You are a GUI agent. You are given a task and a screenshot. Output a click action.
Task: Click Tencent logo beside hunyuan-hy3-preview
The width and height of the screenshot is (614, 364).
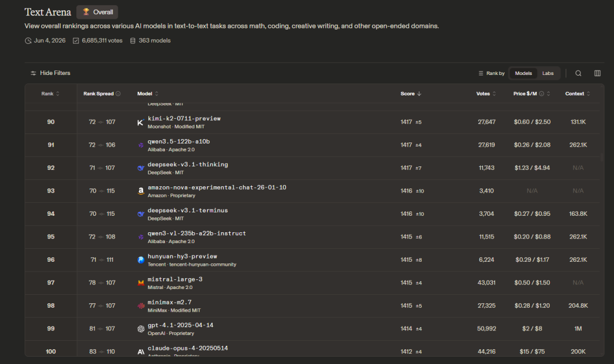(x=141, y=260)
